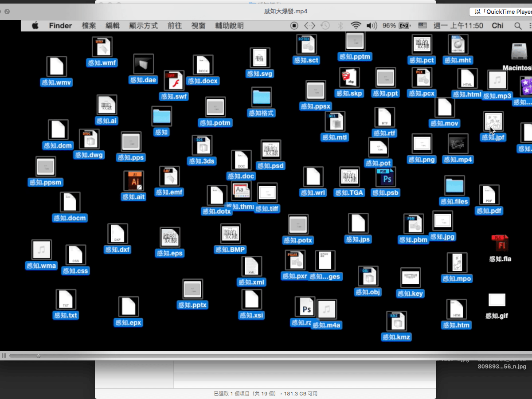Click the 以「QuickTime Player」 open-with button
Image resolution: width=532 pixels, height=399 pixels.
(x=501, y=12)
